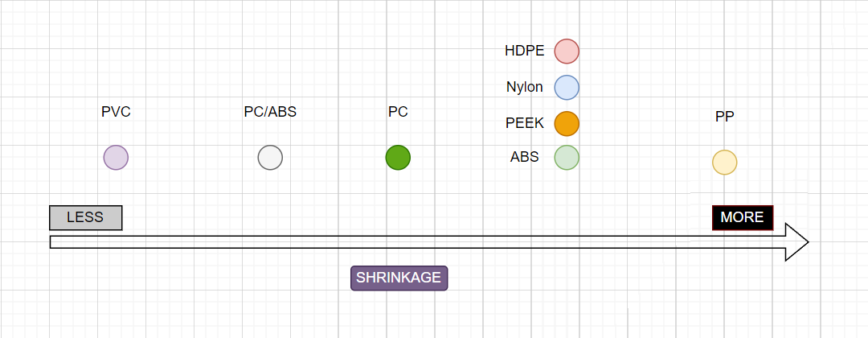Select the orange PEEK circle
This screenshot has height=338, width=868.
[x=567, y=124]
